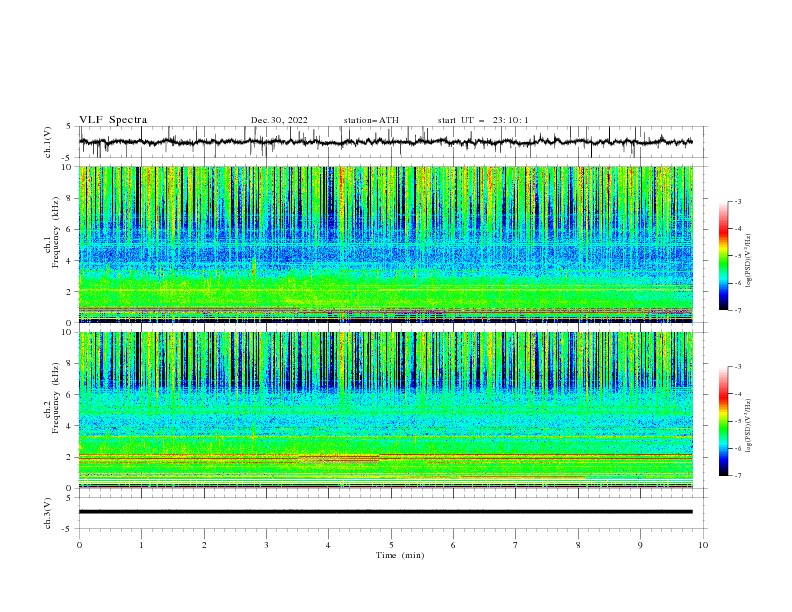Click the "8" kHz tick of ch.2 spectrogram
This screenshot has height=612, width=792.
pos(71,364)
